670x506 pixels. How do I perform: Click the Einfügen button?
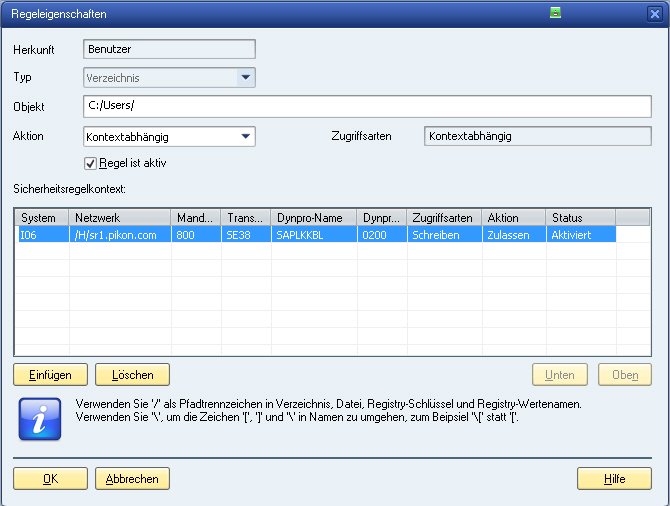coord(50,375)
